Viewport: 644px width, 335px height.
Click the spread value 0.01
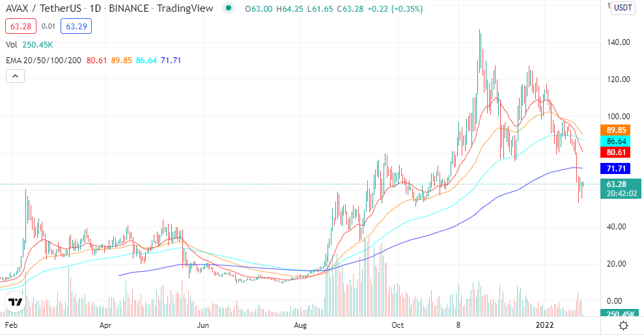click(48, 26)
